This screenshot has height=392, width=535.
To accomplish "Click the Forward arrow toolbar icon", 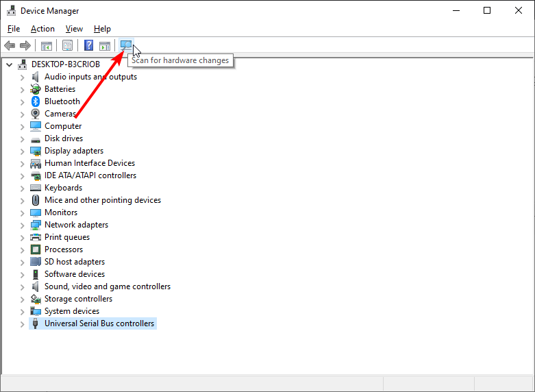I will point(25,45).
